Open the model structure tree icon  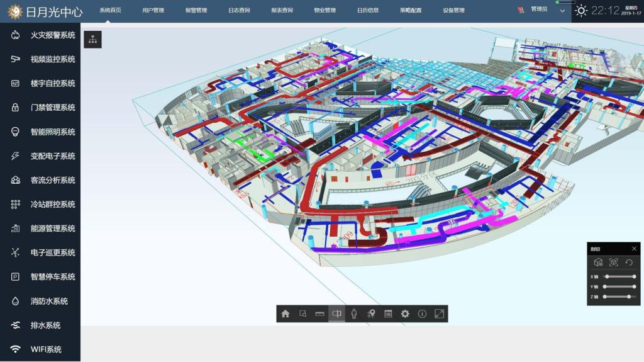[92, 40]
